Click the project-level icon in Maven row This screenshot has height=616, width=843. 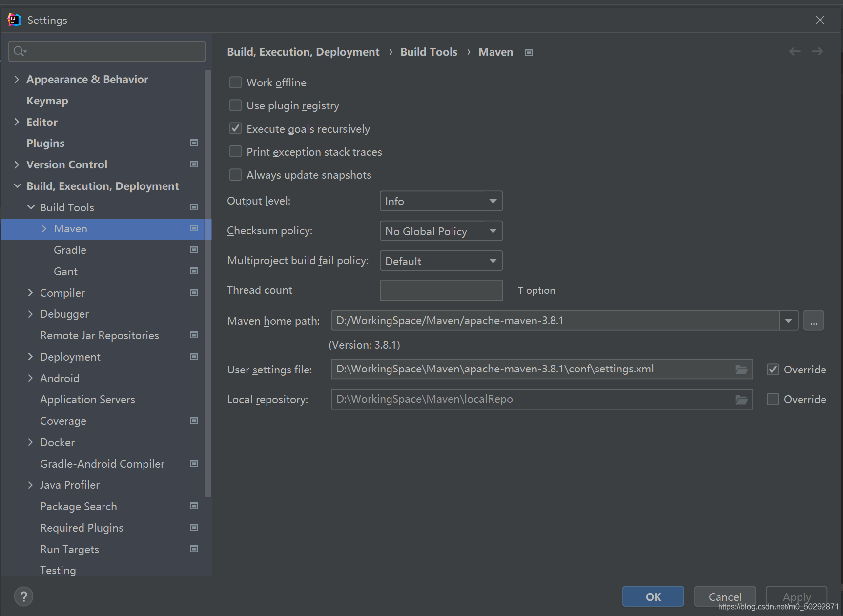[194, 228]
